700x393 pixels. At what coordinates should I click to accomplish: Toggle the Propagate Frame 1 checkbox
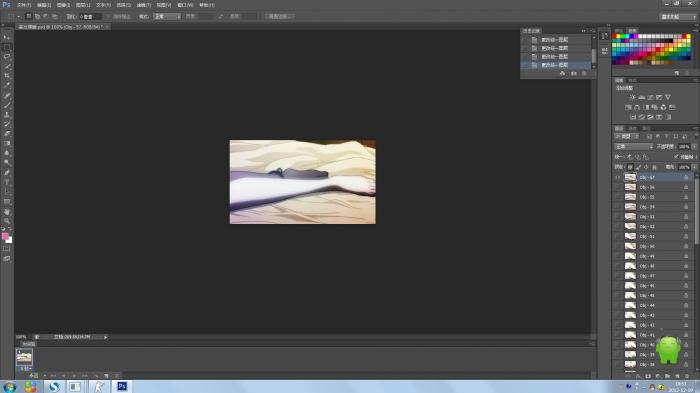tap(676, 157)
